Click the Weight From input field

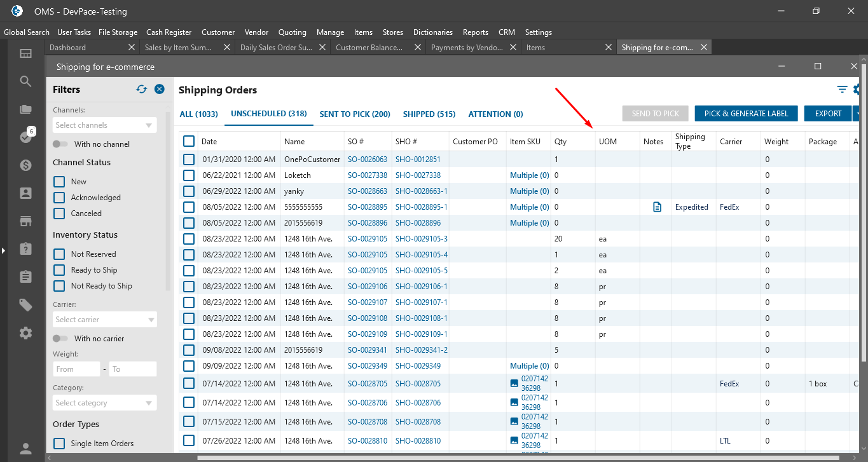[76, 369]
